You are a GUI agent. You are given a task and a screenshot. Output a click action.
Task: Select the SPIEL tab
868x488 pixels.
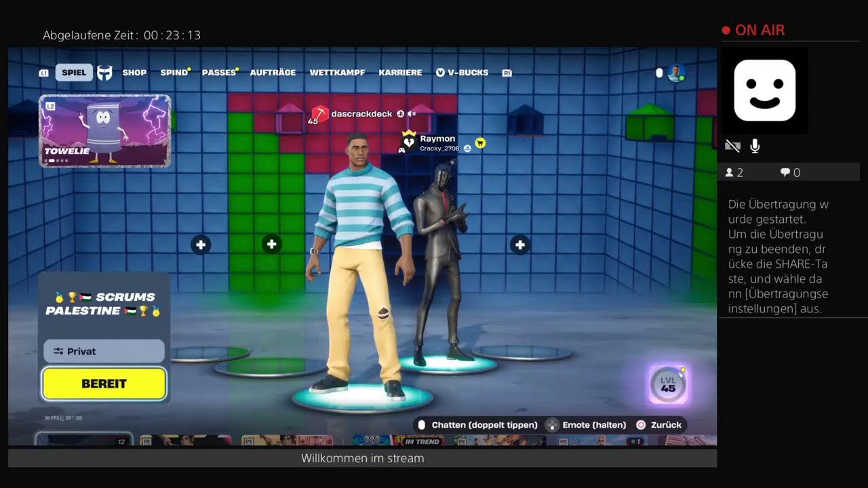(x=74, y=73)
